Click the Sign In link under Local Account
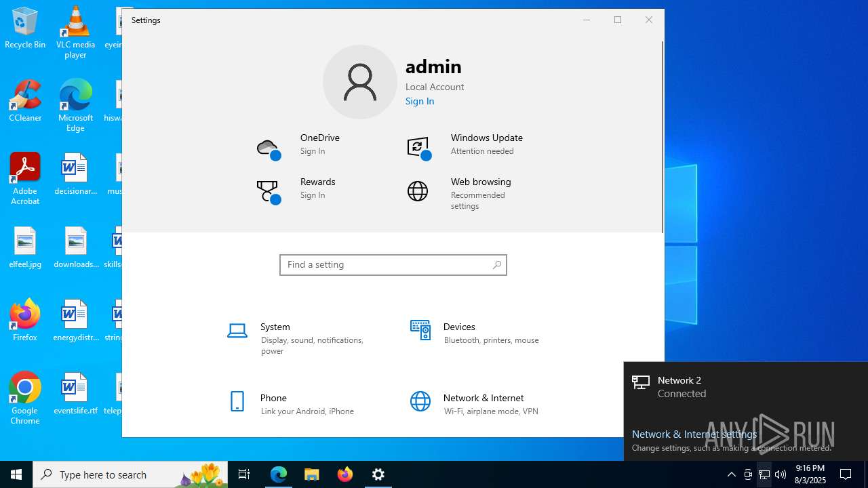 pos(420,101)
